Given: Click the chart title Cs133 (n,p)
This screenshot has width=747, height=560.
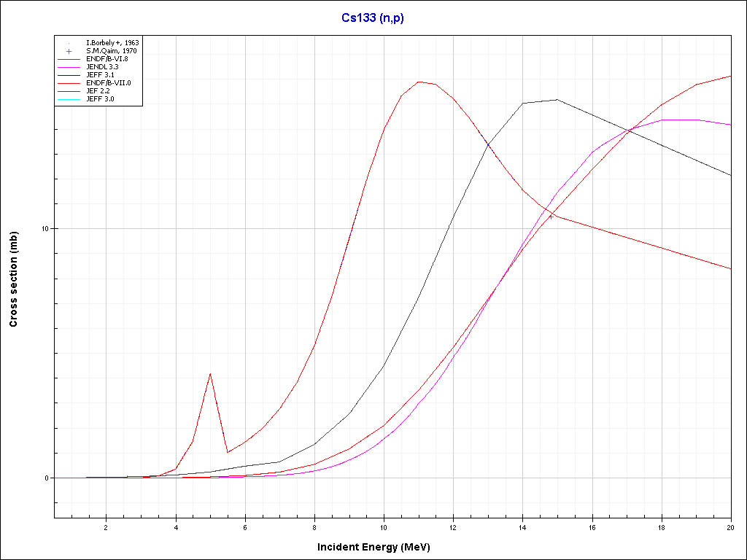Looking at the screenshot, I should (x=373, y=18).
